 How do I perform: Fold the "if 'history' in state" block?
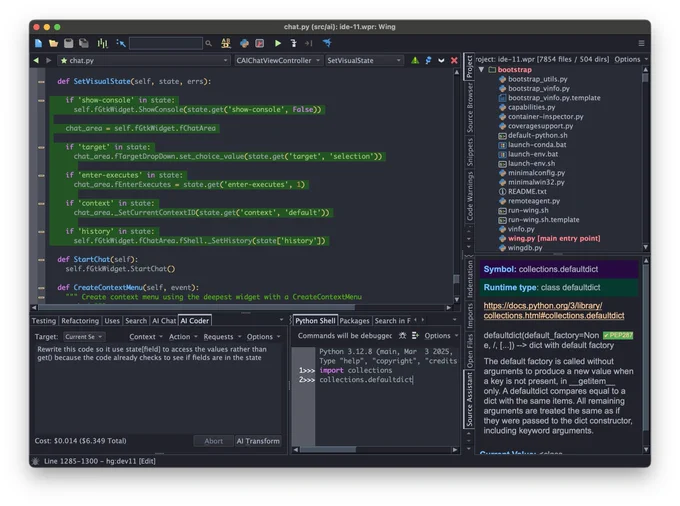pyautogui.click(x=41, y=232)
